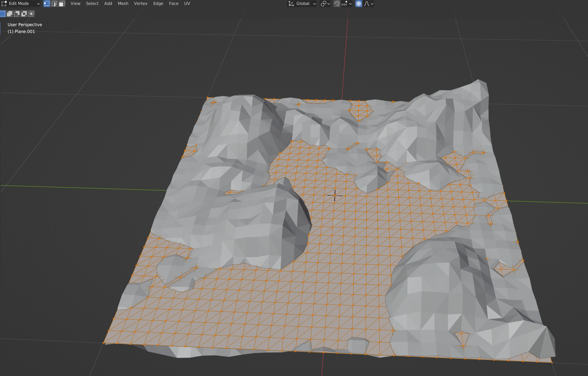The height and width of the screenshot is (376, 588).
Task: Open the UV menu
Action: [x=187, y=4]
